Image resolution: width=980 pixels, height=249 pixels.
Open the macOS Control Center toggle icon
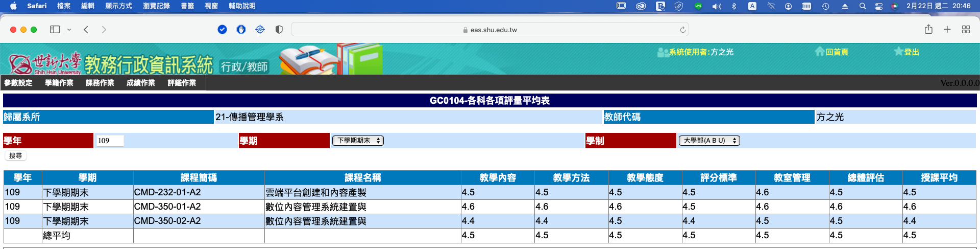(878, 6)
